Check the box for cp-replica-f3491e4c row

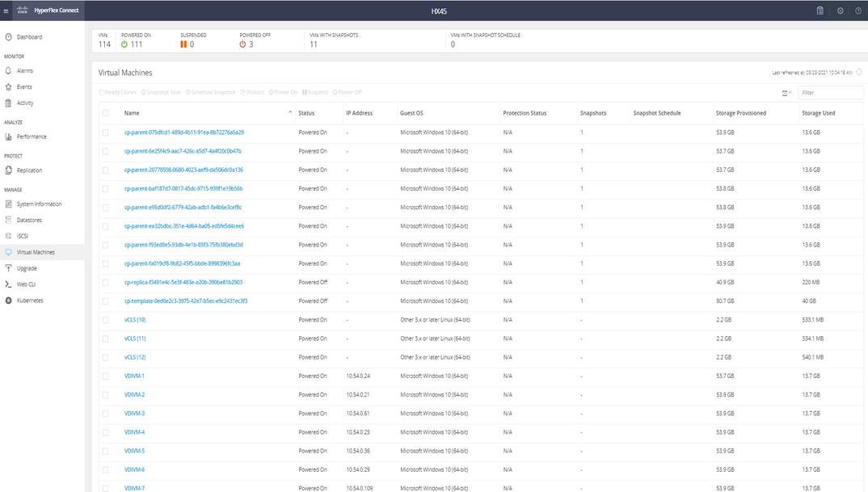pyautogui.click(x=105, y=282)
